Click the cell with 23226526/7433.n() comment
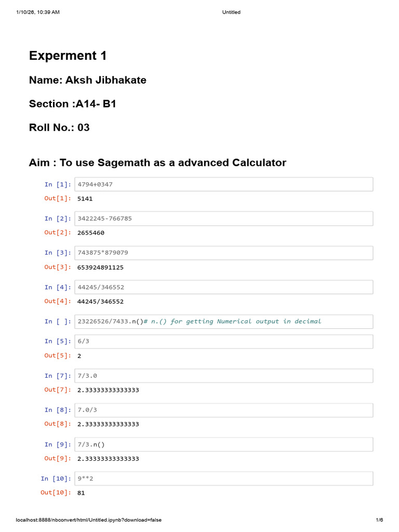 [223, 321]
